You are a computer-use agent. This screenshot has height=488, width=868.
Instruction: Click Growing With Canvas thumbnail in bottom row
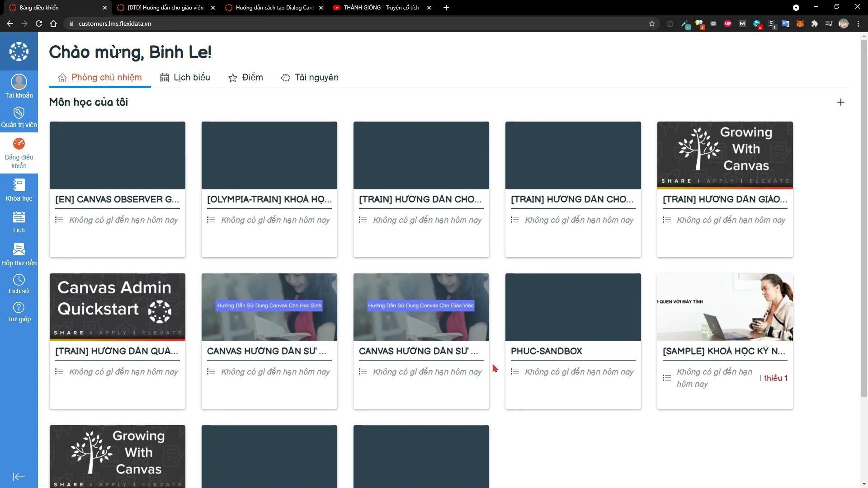(117, 456)
